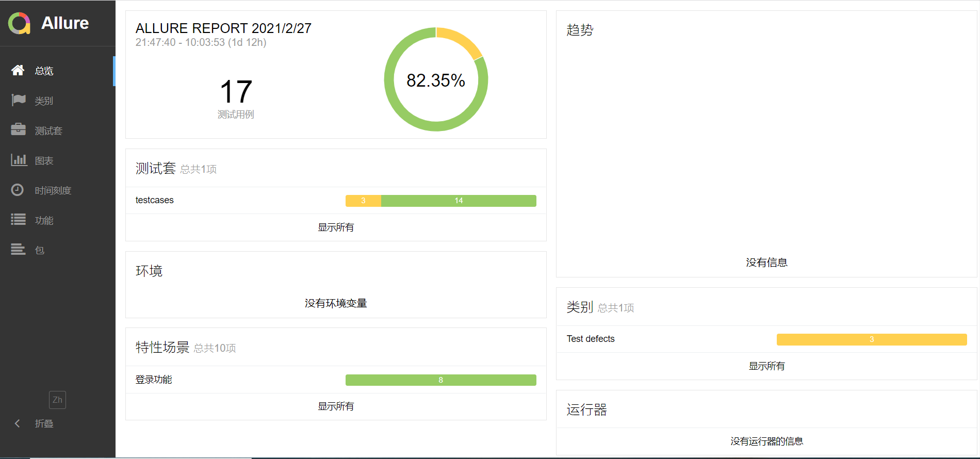Click the aligned-lines icon for 包
980x459 pixels.
[x=18, y=250]
